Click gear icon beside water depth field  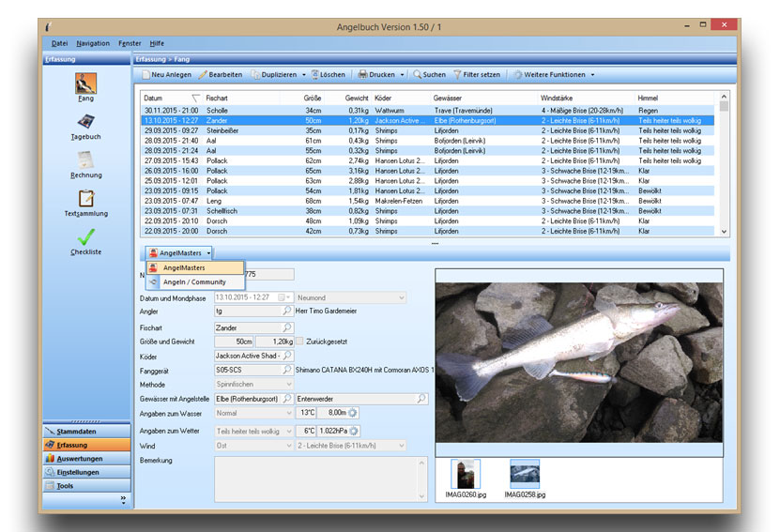(352, 412)
